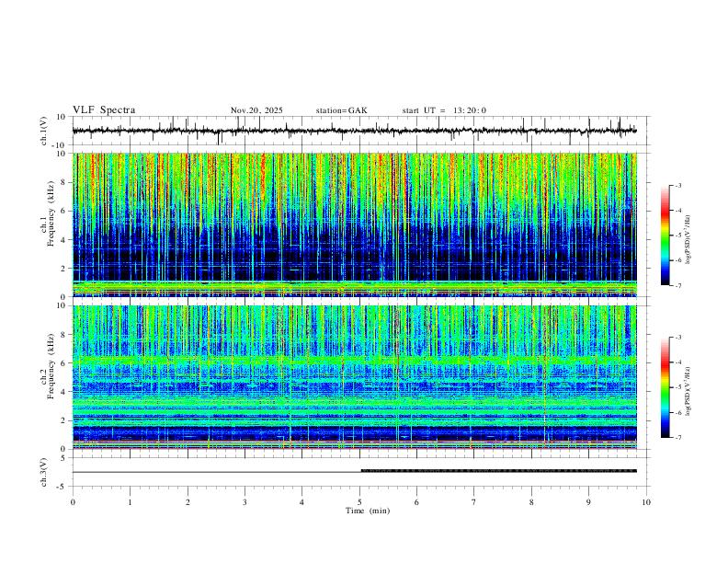
Task: Click the "-3" tick on the ch.1 colorbar
Action: tap(677, 185)
